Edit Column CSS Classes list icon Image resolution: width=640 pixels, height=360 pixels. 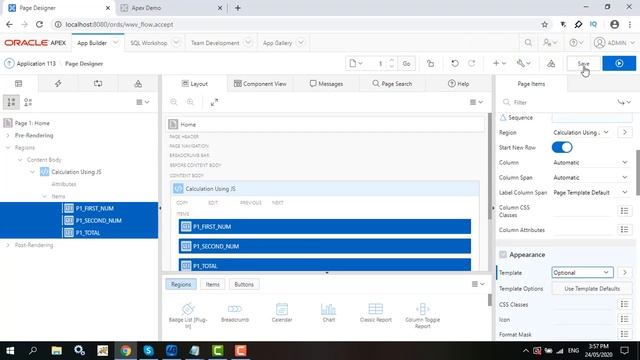coord(624,211)
